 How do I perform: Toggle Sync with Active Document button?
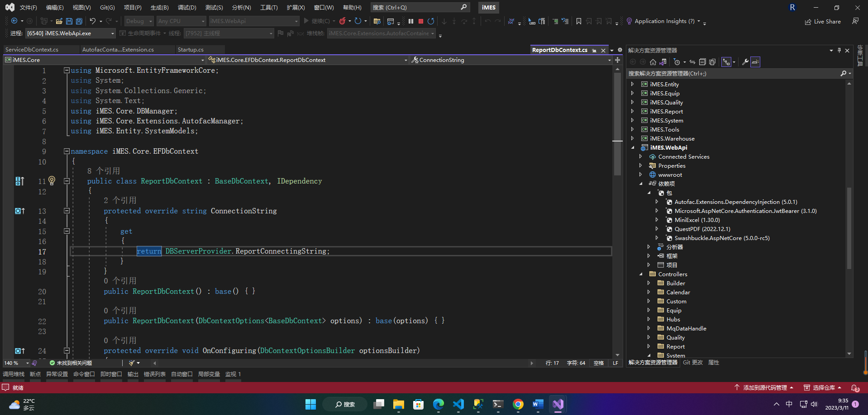coord(692,62)
